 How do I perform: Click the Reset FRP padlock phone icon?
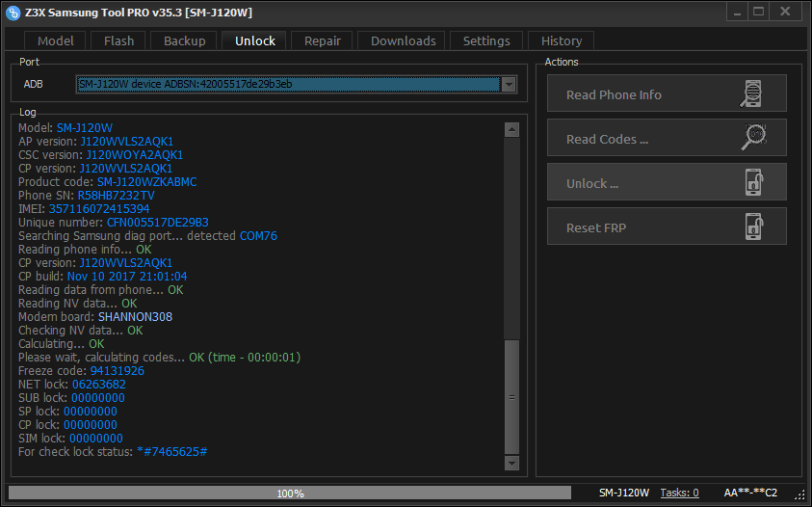(x=754, y=227)
